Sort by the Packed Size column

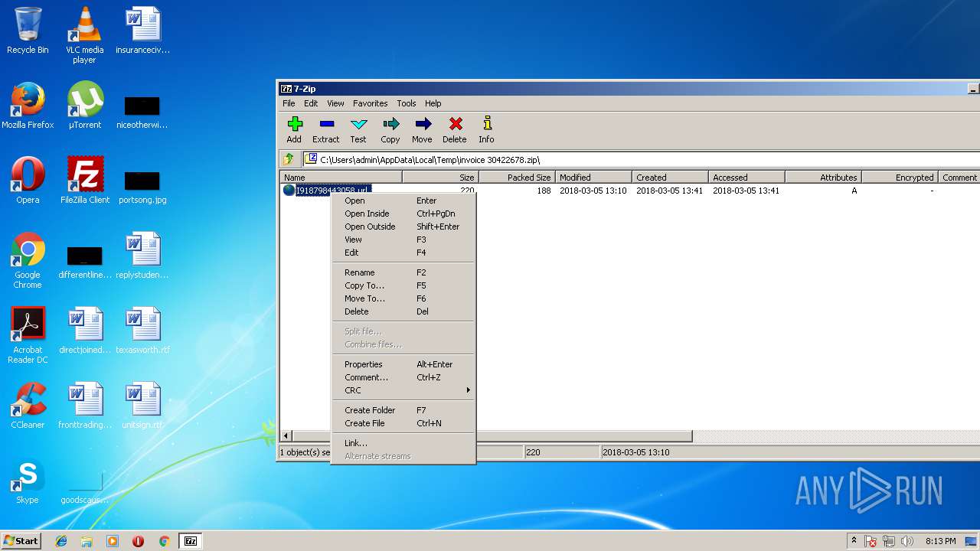click(x=517, y=178)
